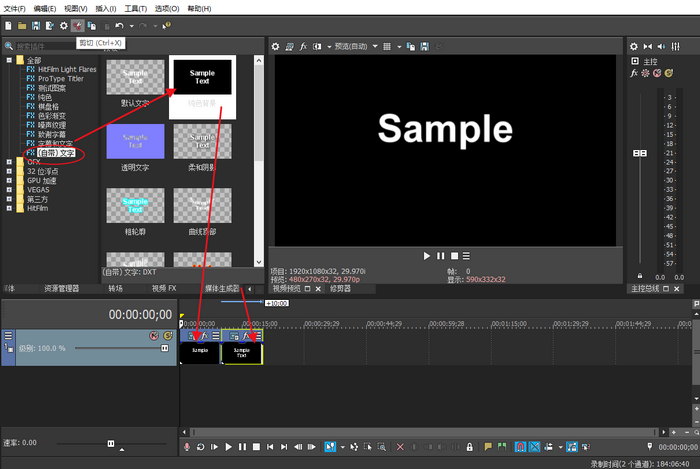
Task: Click the project properties gear in toolbar
Action: click(x=64, y=25)
